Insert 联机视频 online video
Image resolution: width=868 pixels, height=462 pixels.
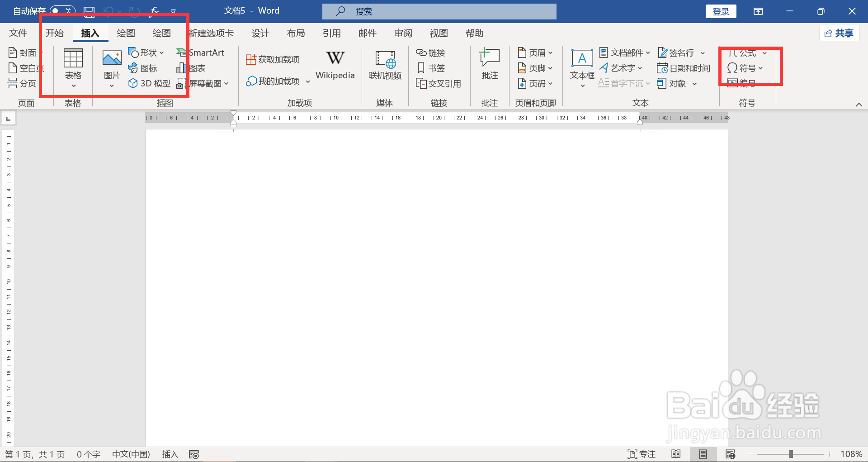tap(385, 66)
